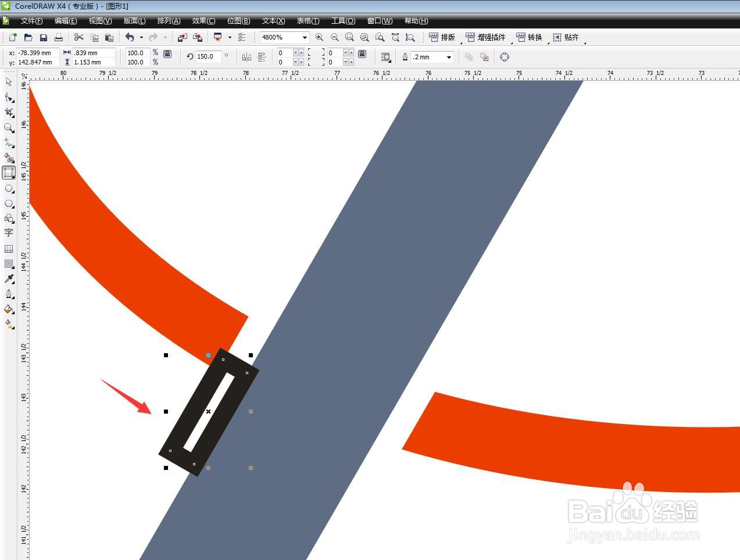Screen dimensions: 740x560
Task: Mirror the object horizontally
Action: point(246,57)
